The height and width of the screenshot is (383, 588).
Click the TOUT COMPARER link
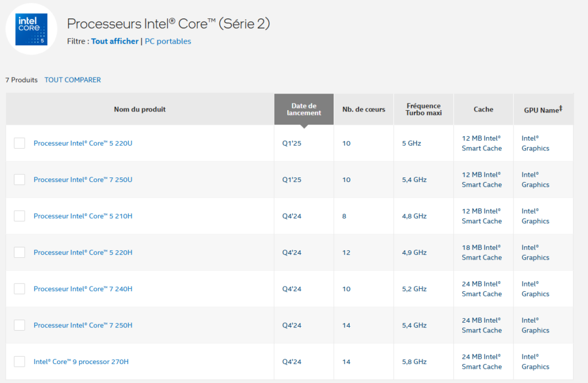[x=73, y=80]
